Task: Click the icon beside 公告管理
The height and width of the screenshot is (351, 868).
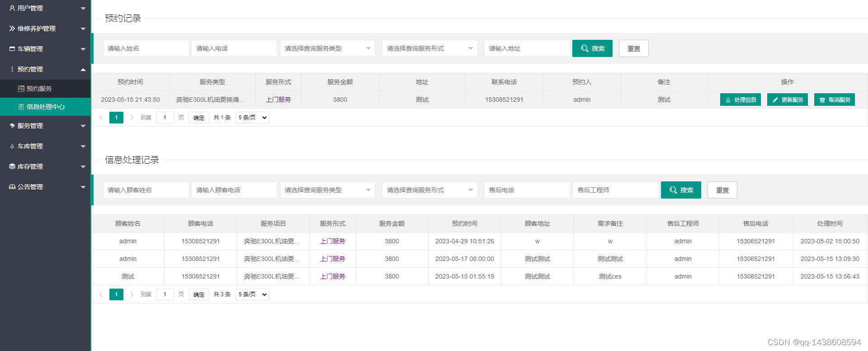Action: click(12, 187)
